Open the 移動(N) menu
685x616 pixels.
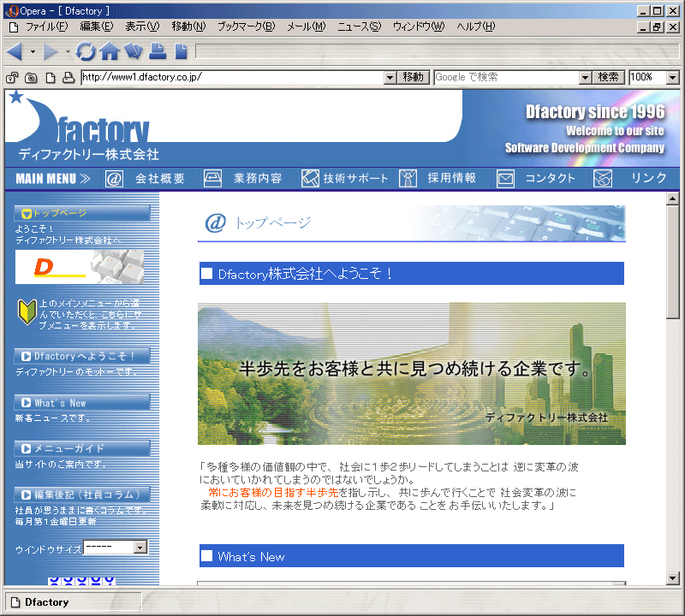(188, 27)
